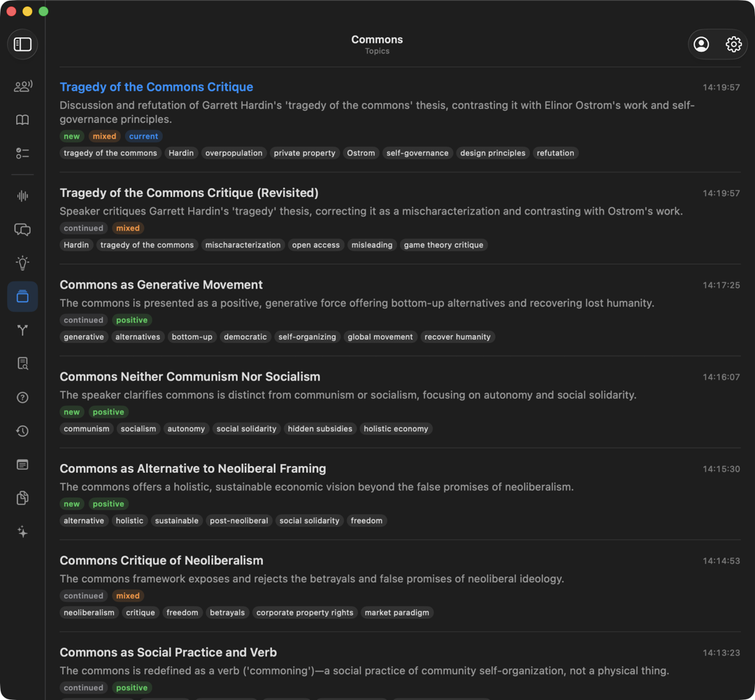Open the chat bubbles icon
The image size is (755, 700).
click(22, 229)
